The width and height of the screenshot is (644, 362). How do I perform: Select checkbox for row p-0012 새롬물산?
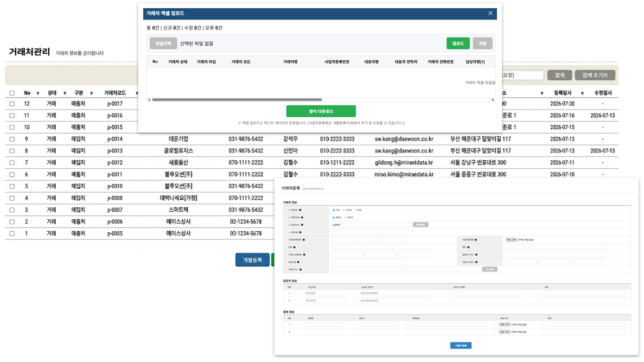(x=12, y=163)
